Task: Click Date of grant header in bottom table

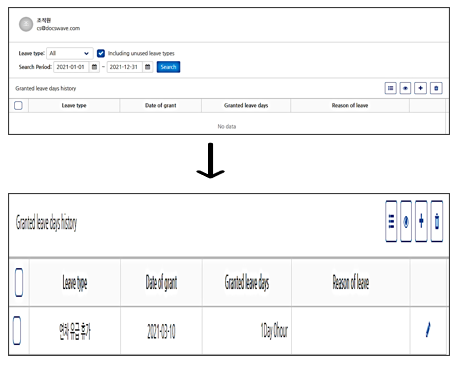Action: coord(161,283)
